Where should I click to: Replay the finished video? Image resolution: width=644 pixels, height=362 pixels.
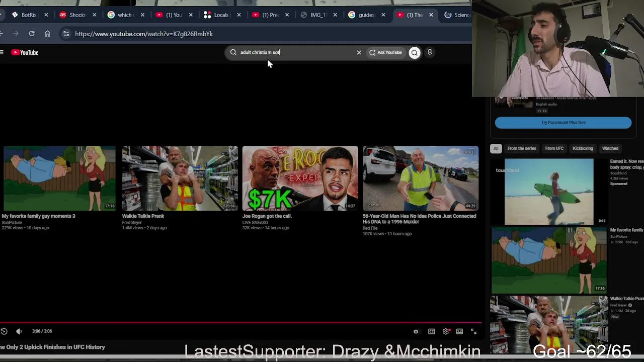point(4,331)
